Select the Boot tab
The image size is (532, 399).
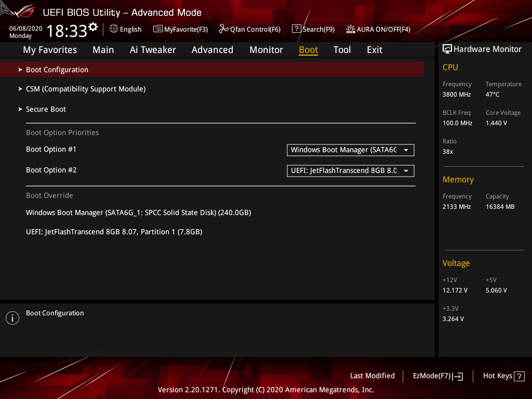click(x=309, y=50)
